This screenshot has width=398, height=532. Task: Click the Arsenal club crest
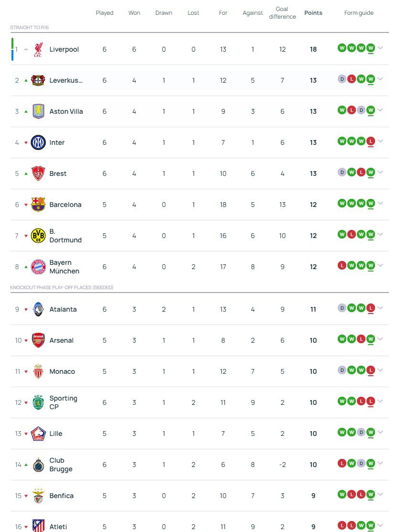tap(38, 340)
